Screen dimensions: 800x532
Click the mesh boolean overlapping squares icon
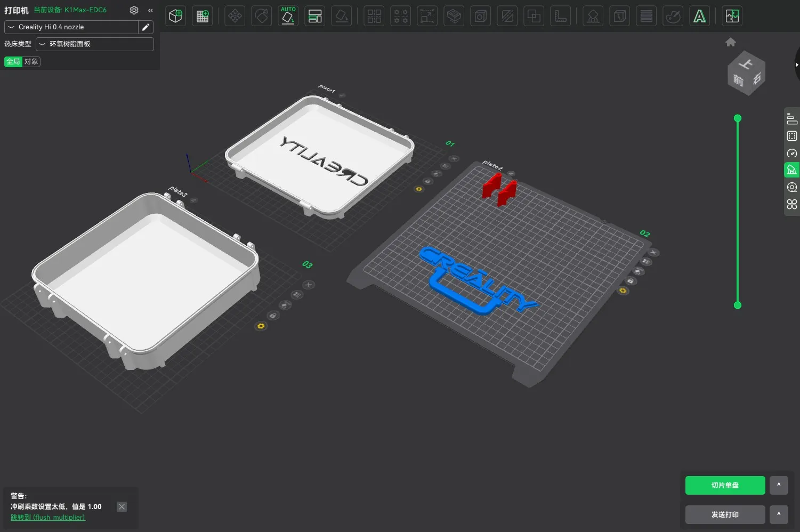click(534, 16)
